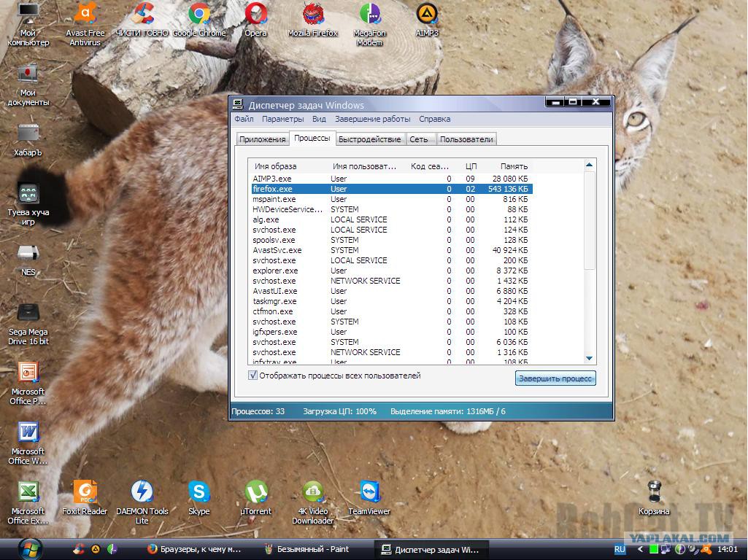
Task: Switch to Firefox Браузеры taskbar button
Action: pos(195,550)
